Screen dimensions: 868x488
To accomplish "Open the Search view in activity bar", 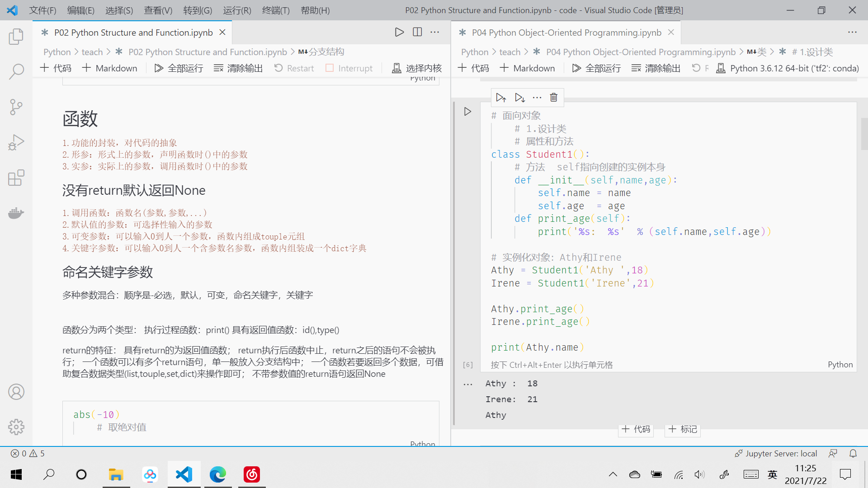I will 16,71.
